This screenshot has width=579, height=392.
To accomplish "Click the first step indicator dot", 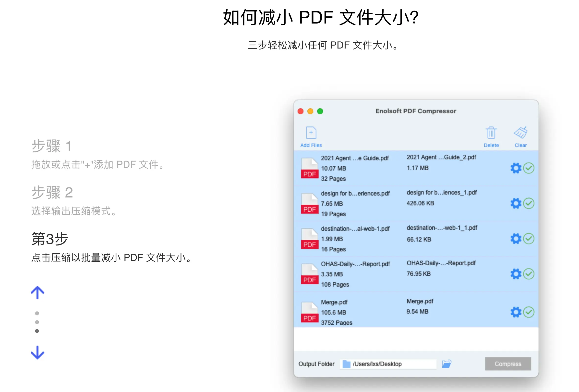I will 37,313.
